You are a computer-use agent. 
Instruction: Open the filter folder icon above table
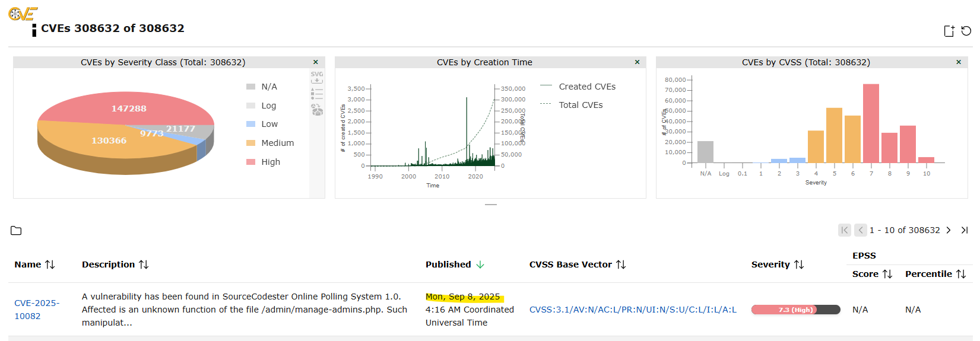coord(16,231)
